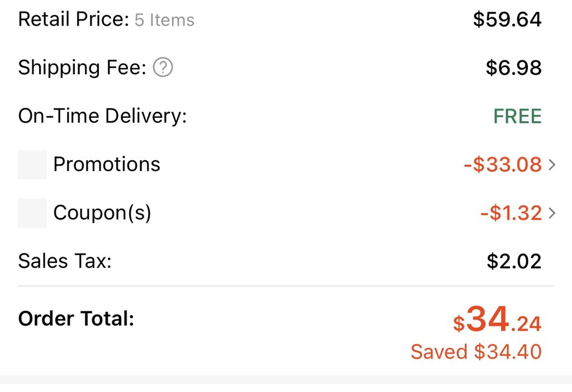Select the Retail Price label
The image size is (572, 392).
(74, 19)
